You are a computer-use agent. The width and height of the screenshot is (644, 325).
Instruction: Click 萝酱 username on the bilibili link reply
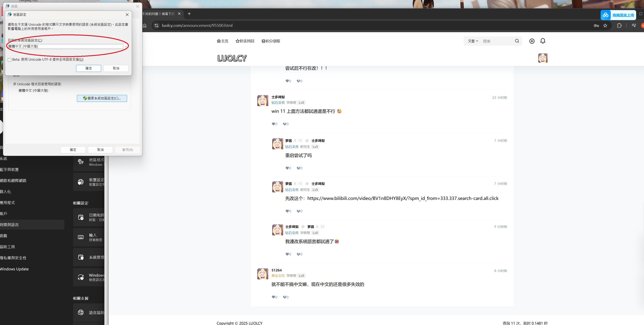[289, 184]
